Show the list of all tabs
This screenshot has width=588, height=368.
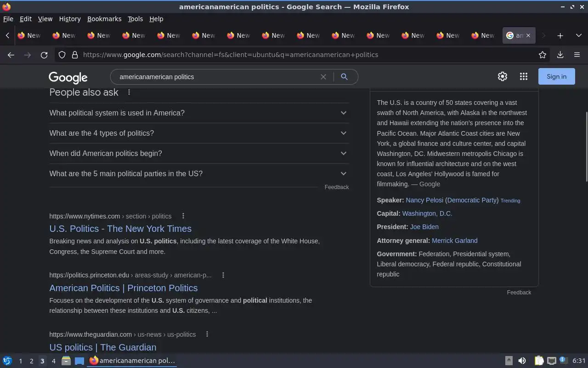click(578, 35)
